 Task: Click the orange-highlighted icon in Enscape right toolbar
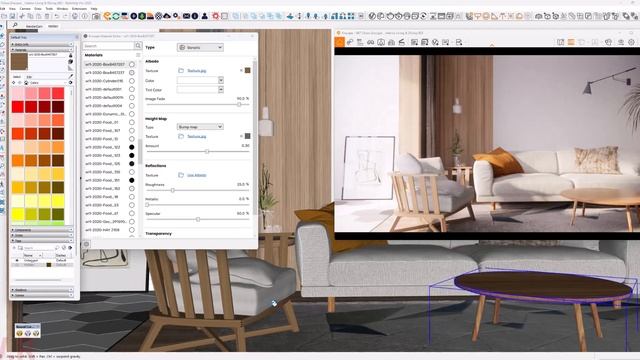[x=571, y=42]
